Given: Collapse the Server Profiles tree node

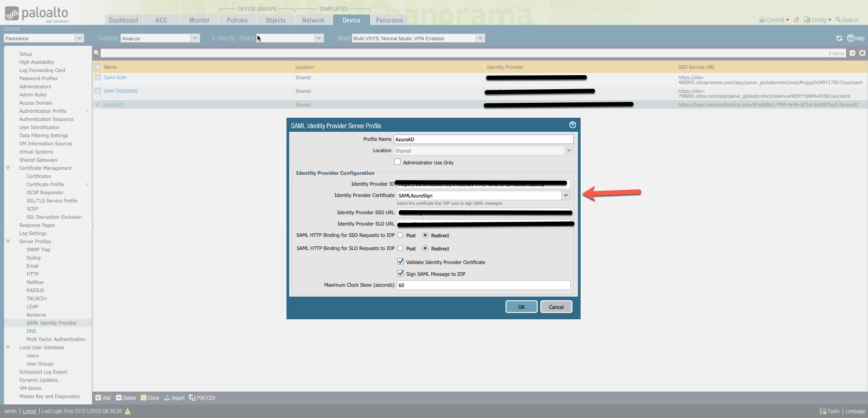Looking at the screenshot, I should point(8,241).
